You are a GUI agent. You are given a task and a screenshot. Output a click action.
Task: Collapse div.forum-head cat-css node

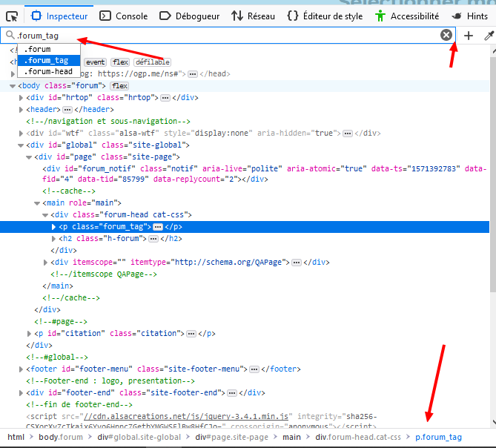(45, 215)
